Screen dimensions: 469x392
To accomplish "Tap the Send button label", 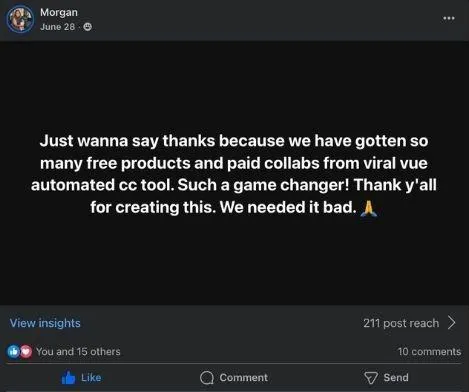I will 396,378.
